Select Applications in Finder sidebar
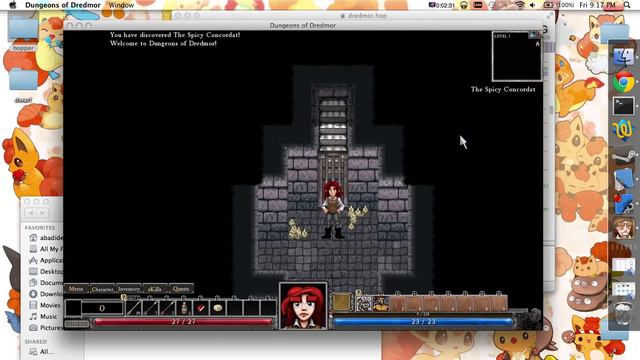Screen dimensions: 640x360 pos(46,260)
